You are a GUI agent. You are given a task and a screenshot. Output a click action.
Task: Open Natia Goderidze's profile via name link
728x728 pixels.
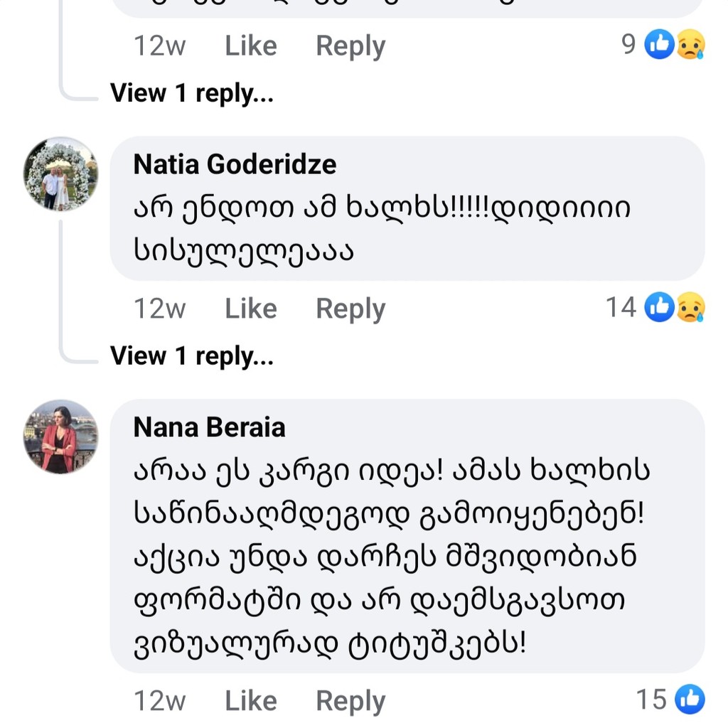point(235,165)
